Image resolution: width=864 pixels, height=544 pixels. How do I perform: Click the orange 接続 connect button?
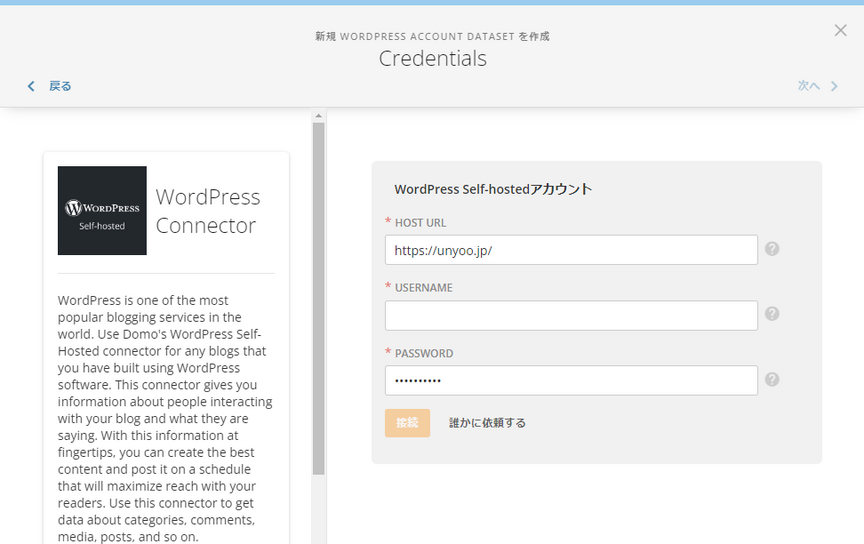(x=407, y=423)
